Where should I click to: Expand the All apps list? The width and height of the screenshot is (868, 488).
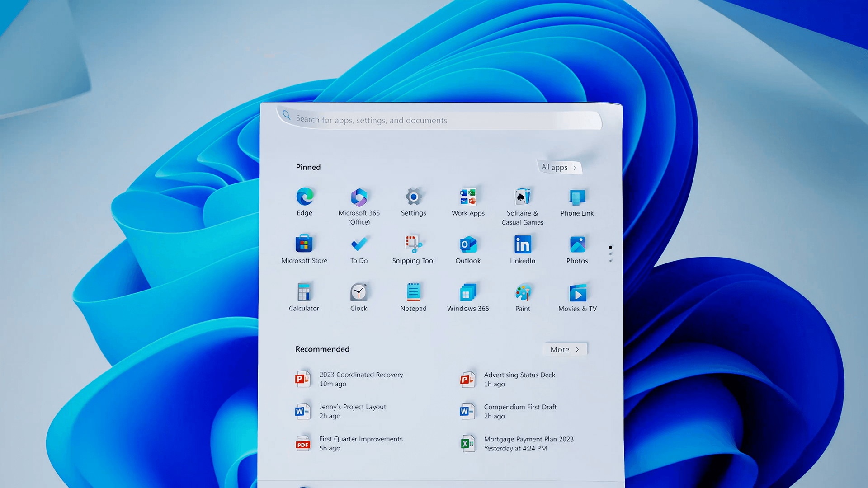point(559,168)
